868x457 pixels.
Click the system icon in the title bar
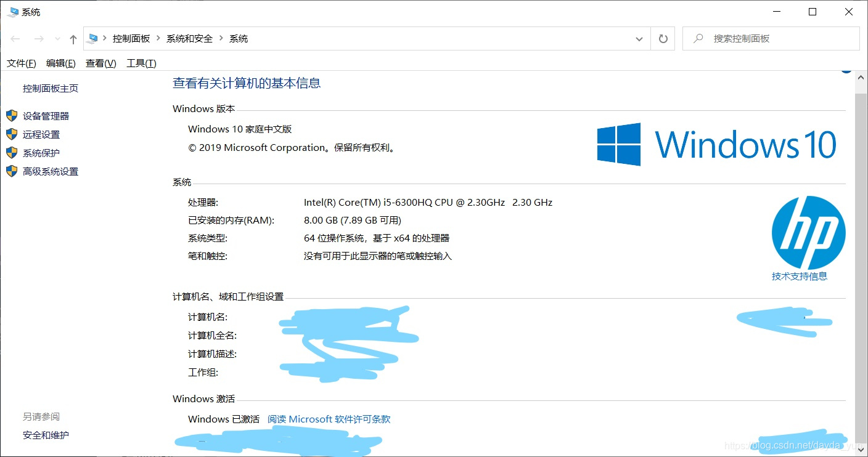(x=12, y=12)
